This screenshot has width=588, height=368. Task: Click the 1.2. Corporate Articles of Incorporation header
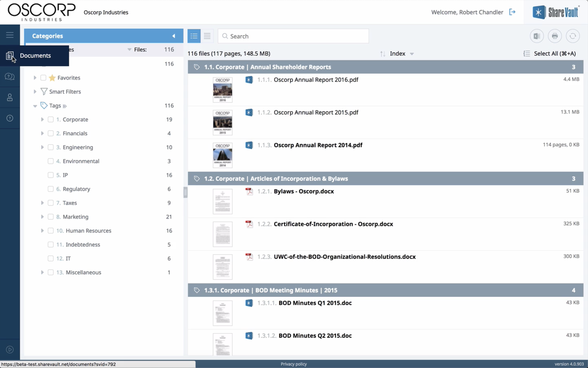tap(386, 179)
